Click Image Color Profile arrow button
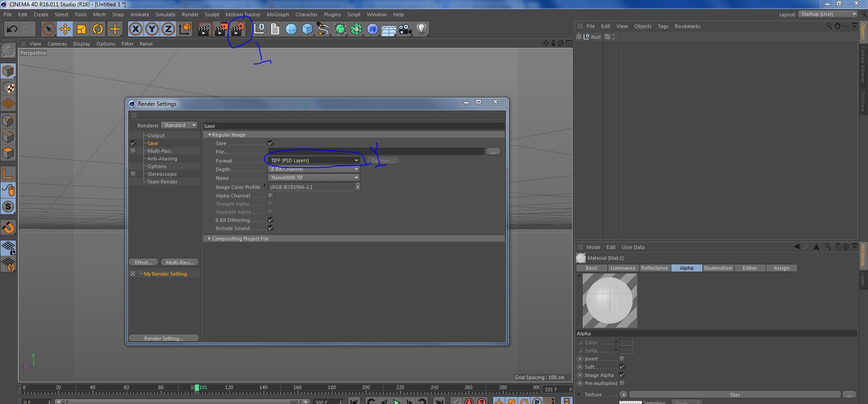The height and width of the screenshot is (404, 868). (x=358, y=187)
